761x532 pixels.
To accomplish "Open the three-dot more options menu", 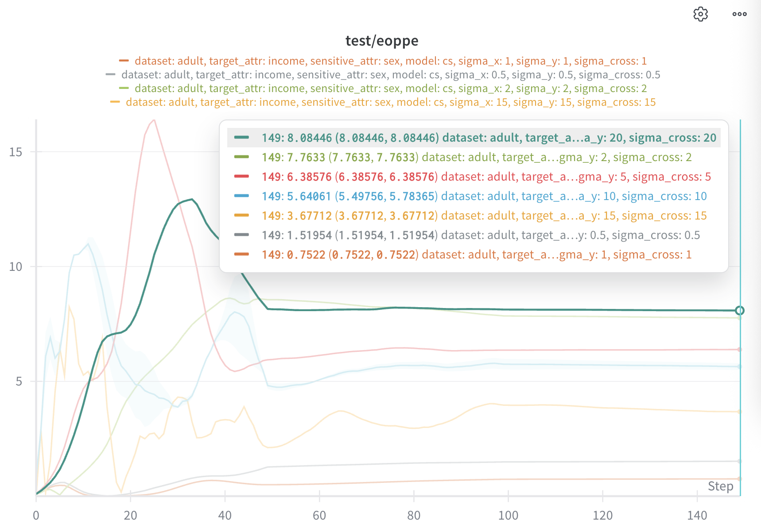I will point(739,14).
